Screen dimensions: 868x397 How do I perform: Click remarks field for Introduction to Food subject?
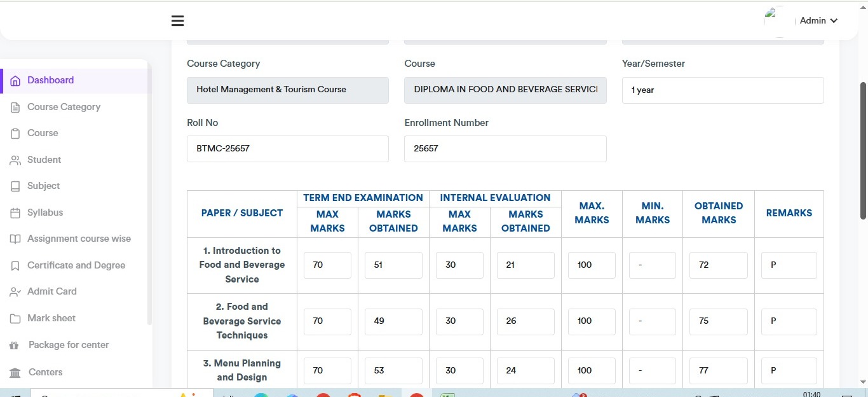789,265
